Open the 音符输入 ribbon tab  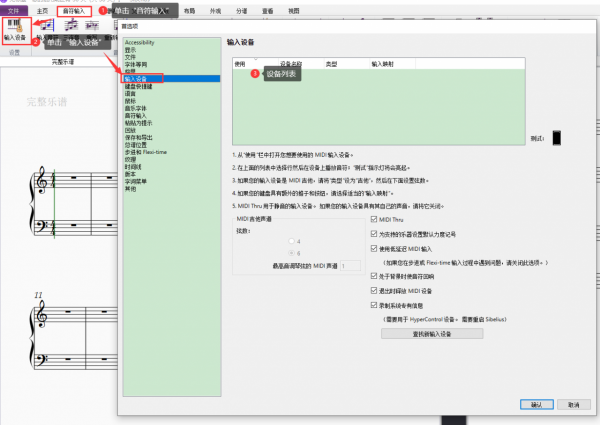(x=74, y=11)
